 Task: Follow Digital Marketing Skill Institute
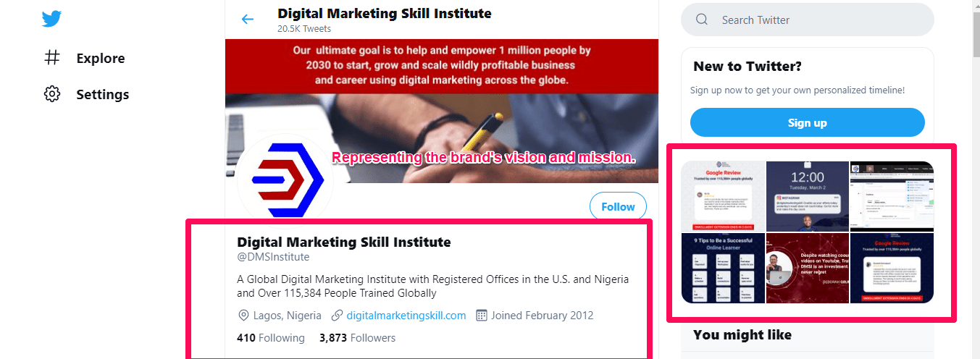tap(618, 206)
